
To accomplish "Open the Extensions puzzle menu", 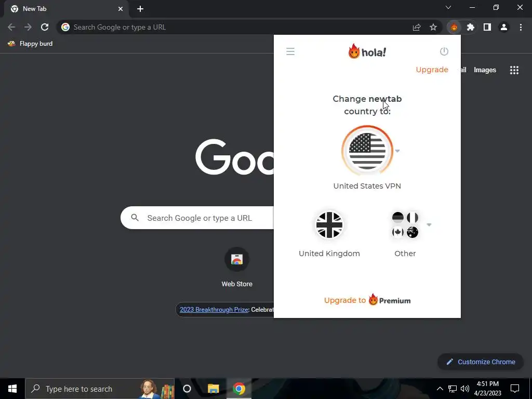I will pyautogui.click(x=471, y=27).
